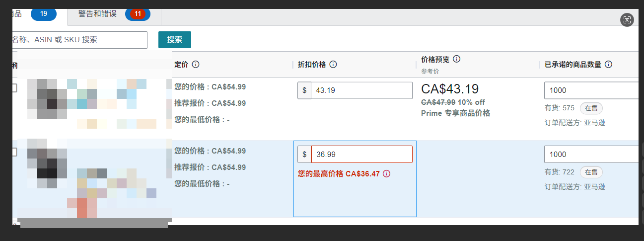Viewport: 644px width, 241px height.
Task: Tick the checkbox for the second product row
Action: pos(14,152)
